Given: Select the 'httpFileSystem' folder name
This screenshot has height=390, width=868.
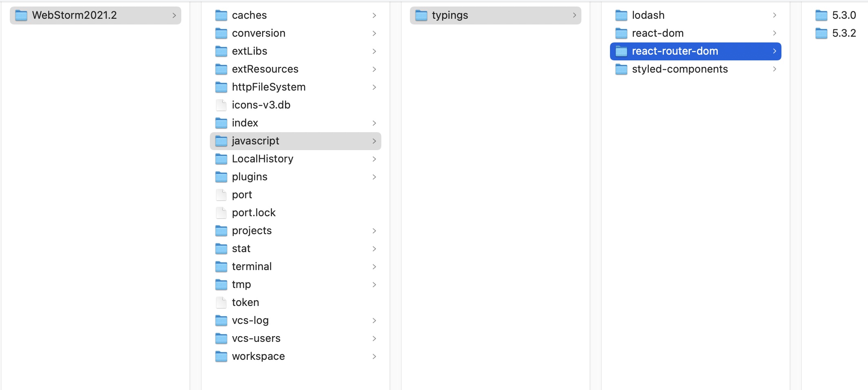Looking at the screenshot, I should tap(269, 87).
